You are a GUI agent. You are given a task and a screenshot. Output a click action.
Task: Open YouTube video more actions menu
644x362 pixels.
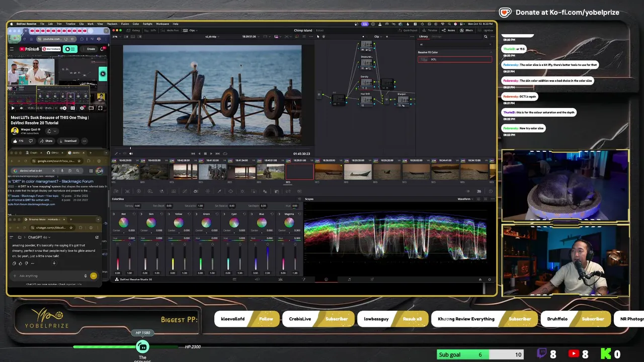[x=85, y=141]
